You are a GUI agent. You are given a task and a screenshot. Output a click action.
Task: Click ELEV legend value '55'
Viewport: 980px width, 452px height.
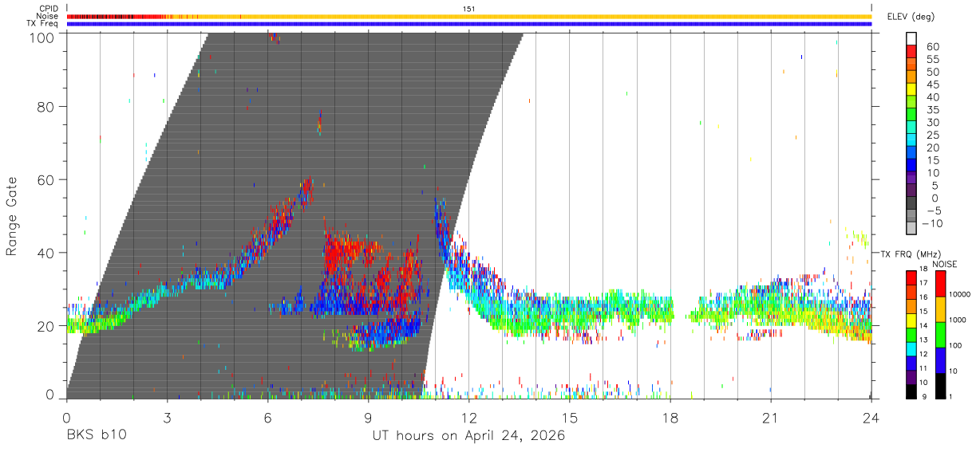click(x=931, y=59)
